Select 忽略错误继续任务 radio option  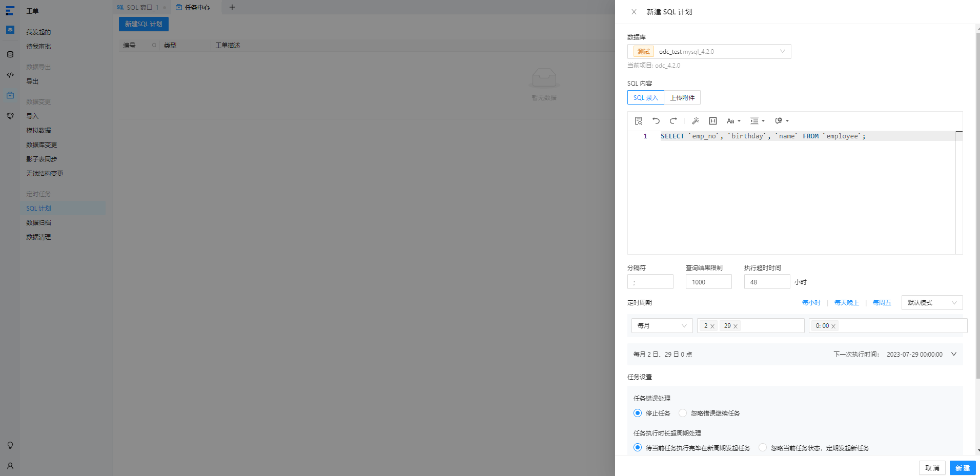683,413
